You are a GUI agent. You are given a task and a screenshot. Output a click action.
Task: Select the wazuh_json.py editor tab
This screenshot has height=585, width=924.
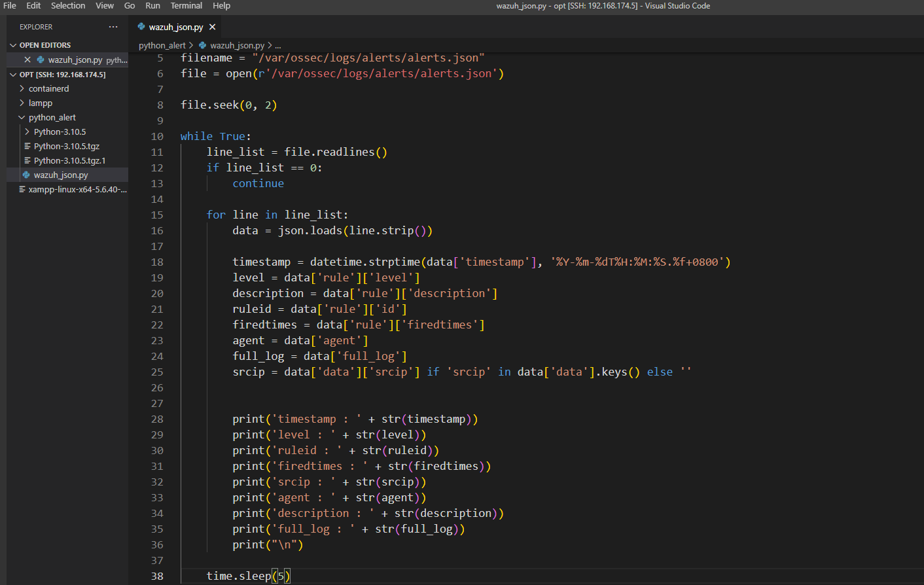click(x=175, y=27)
